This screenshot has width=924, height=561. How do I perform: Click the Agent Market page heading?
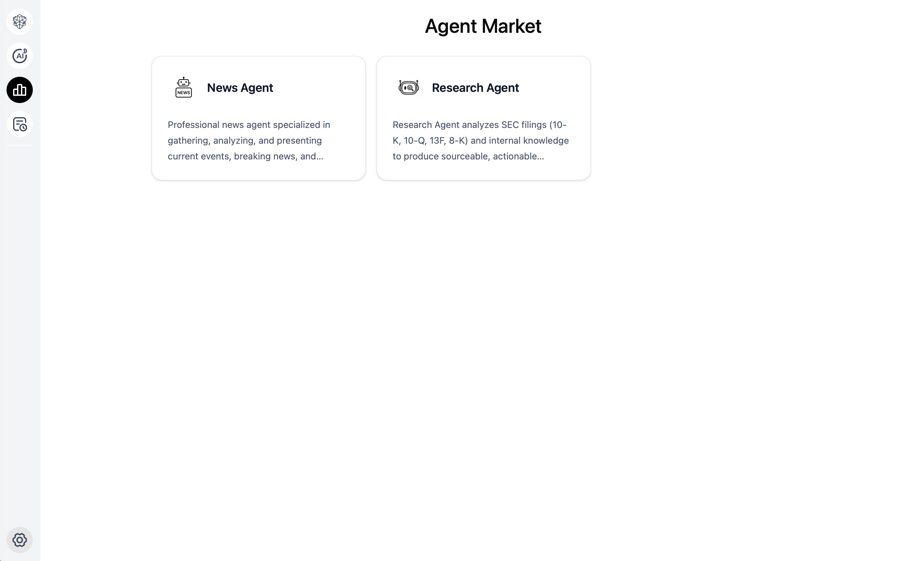(483, 26)
